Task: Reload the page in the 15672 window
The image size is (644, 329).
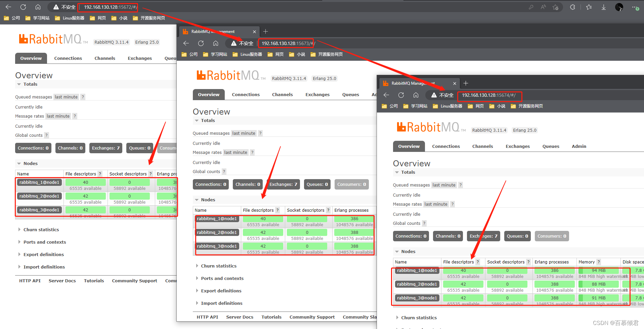Action: click(x=23, y=7)
